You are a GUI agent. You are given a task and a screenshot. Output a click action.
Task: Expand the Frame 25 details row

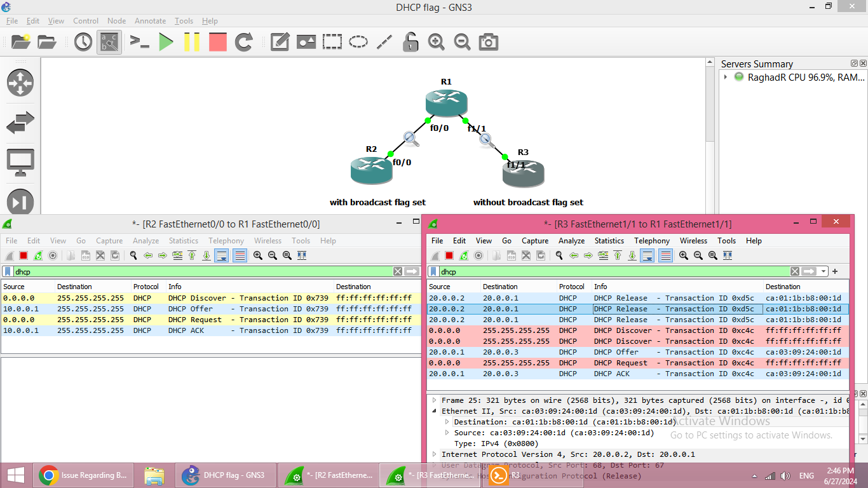click(x=435, y=400)
